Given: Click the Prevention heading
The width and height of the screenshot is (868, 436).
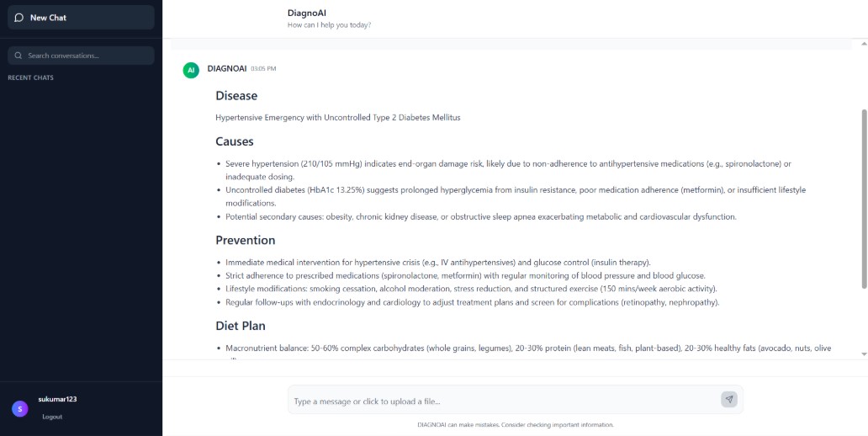Looking at the screenshot, I should click(x=246, y=240).
